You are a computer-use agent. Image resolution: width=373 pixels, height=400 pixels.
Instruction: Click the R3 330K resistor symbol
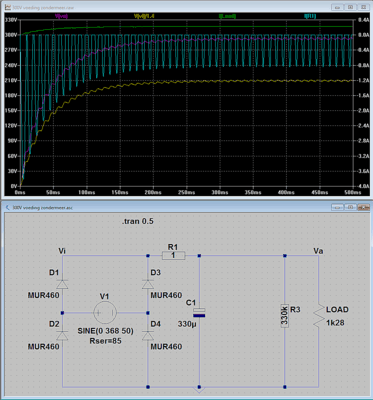(x=284, y=315)
